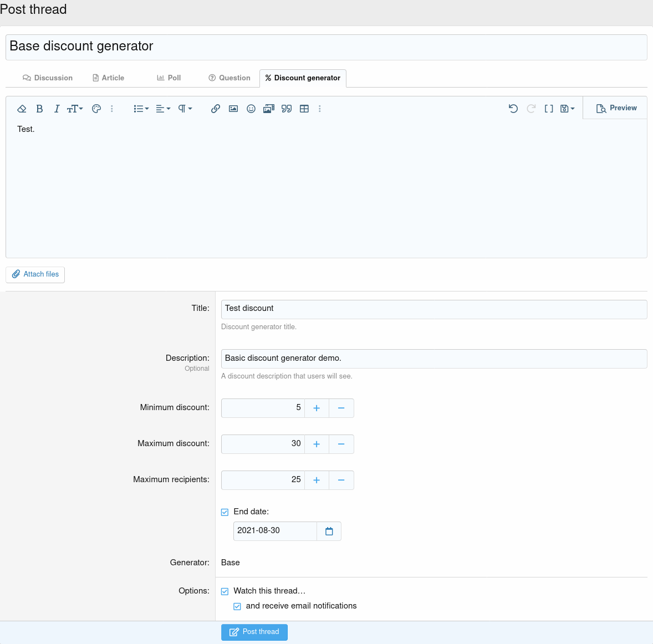Switch to the Poll tab
This screenshot has width=653, height=644.
pyautogui.click(x=169, y=78)
